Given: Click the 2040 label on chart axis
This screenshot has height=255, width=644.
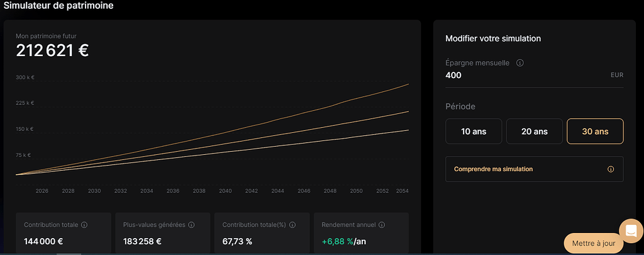Looking at the screenshot, I should [x=225, y=191].
